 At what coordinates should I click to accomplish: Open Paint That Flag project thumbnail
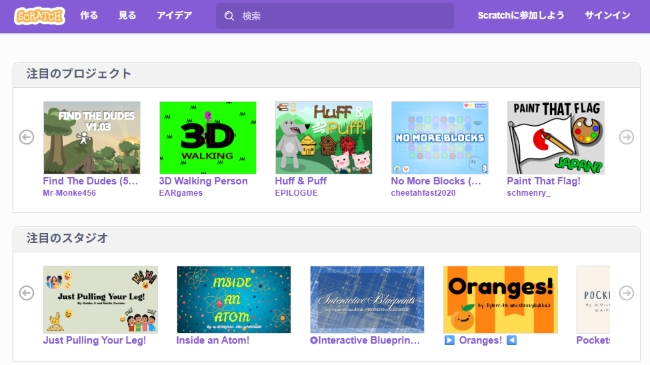click(556, 138)
